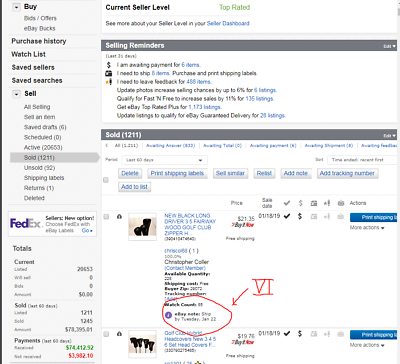Image resolution: width=400 pixels, height=364 pixels.
Task: Click the FedEx logo in sidebar ad
Action: pyautogui.click(x=25, y=223)
